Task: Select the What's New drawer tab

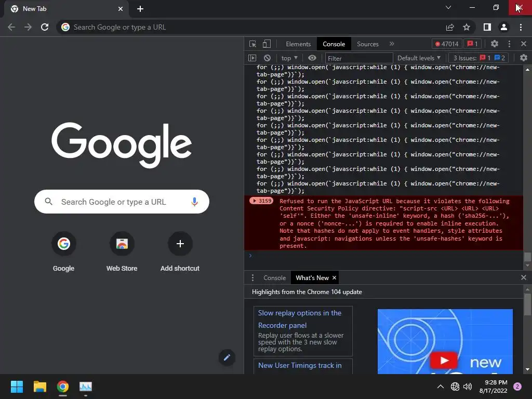Action: pos(312,278)
